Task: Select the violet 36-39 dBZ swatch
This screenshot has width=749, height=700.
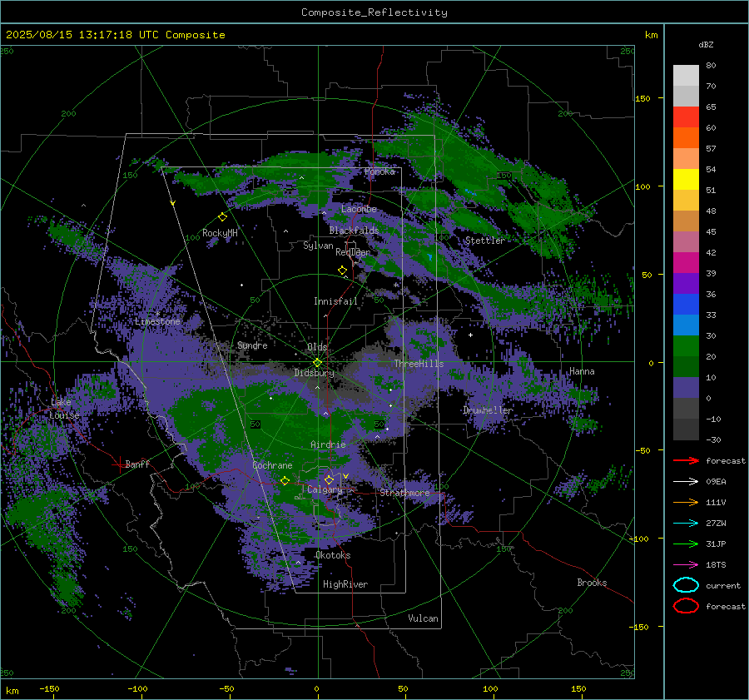Action: coord(686,283)
